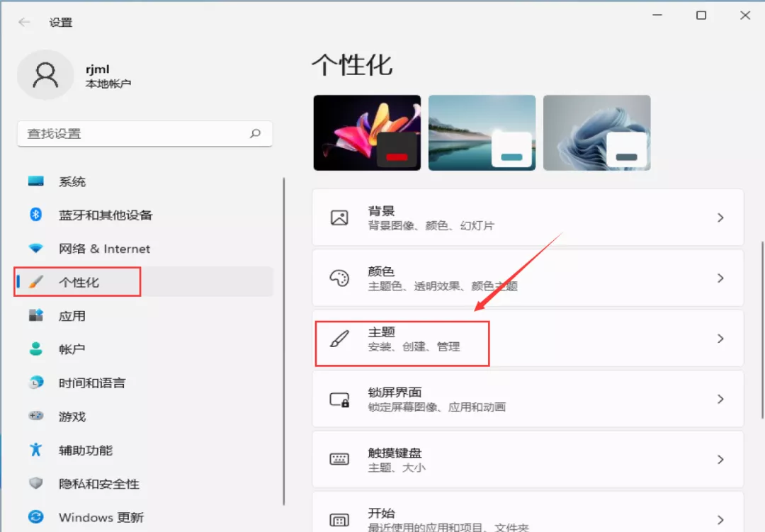Click the 本地帐户 label
Viewport: 765px width, 532px height.
click(108, 84)
